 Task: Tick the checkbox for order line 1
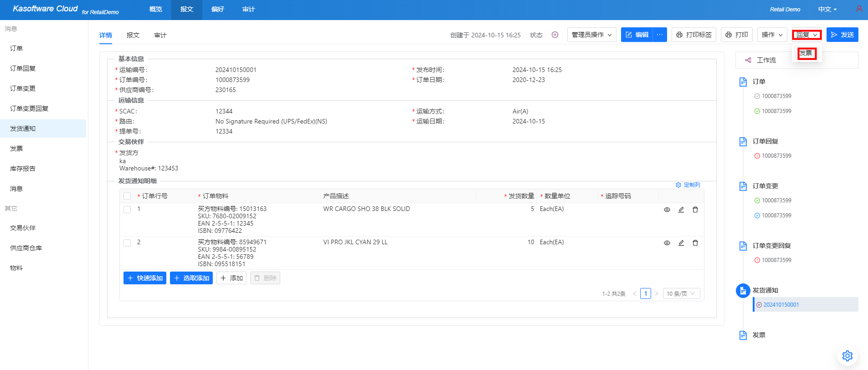[127, 210]
